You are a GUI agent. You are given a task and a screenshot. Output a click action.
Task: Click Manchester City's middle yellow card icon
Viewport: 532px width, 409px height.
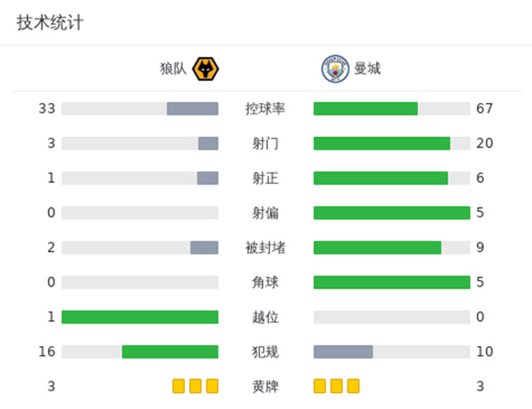point(337,386)
